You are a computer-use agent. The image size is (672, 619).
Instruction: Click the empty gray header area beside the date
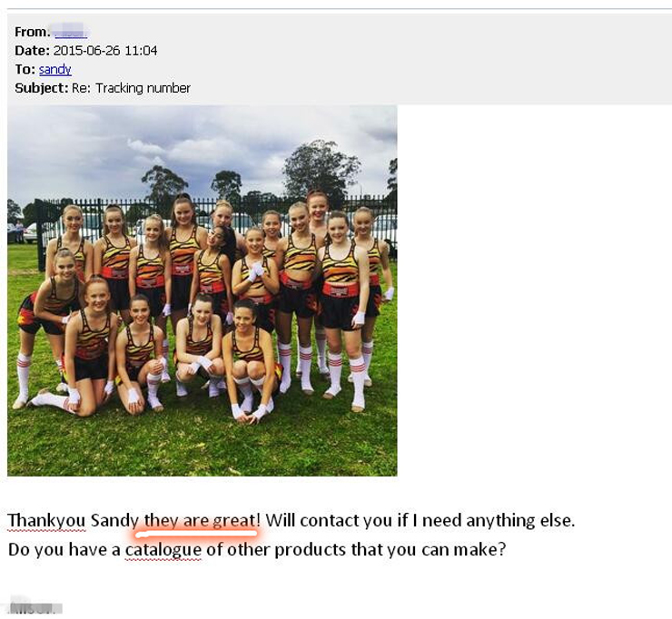[411, 51]
